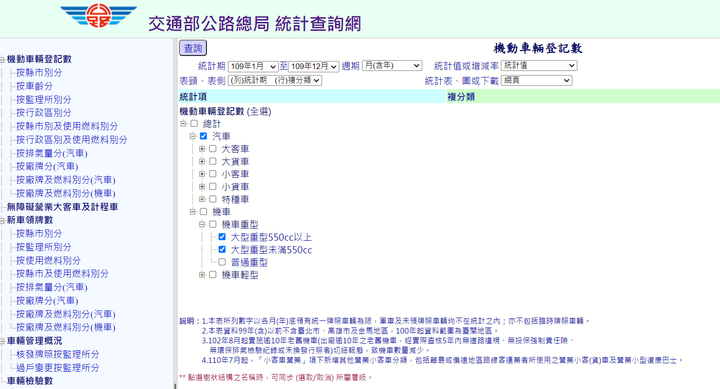Expand the 特種車 tree node
Image resolution: width=720 pixels, height=389 pixels.
(x=202, y=199)
